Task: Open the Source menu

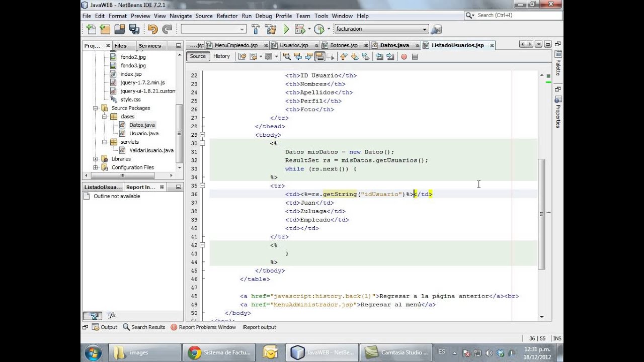Action: click(x=204, y=16)
